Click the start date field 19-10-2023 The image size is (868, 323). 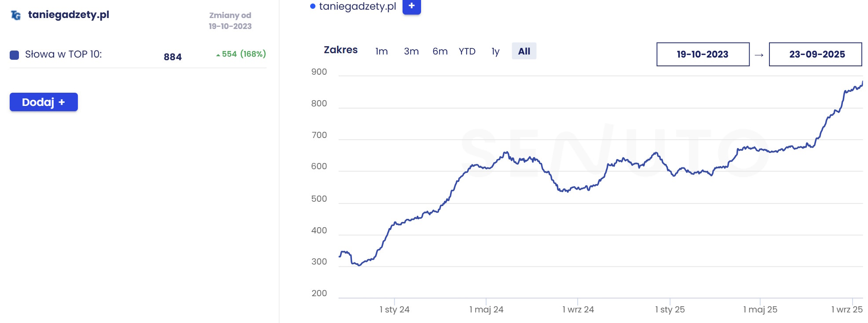coord(703,54)
